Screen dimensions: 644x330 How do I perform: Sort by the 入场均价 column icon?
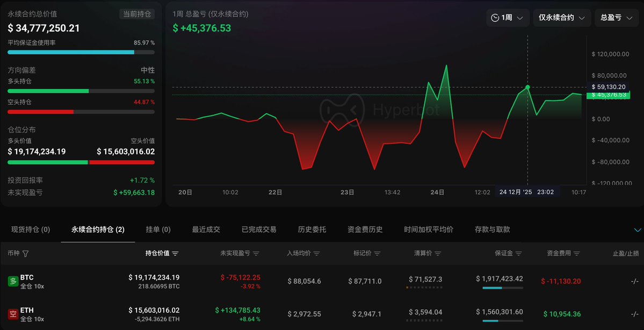(317, 254)
